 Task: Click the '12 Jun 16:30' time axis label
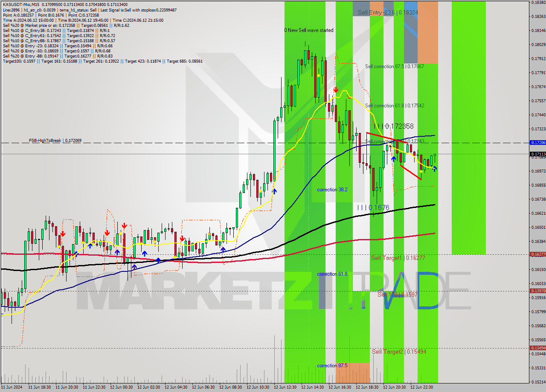pos(340,388)
